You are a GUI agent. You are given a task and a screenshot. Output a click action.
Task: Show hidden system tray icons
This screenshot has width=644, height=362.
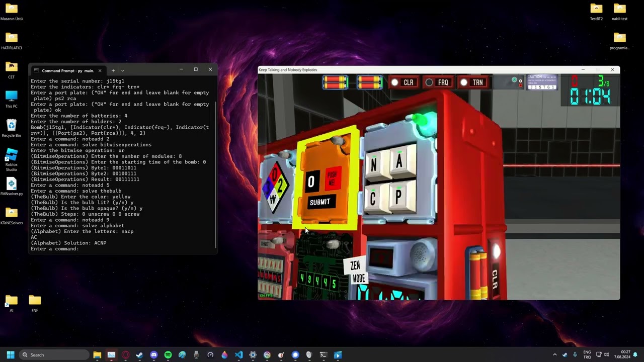(x=554, y=355)
